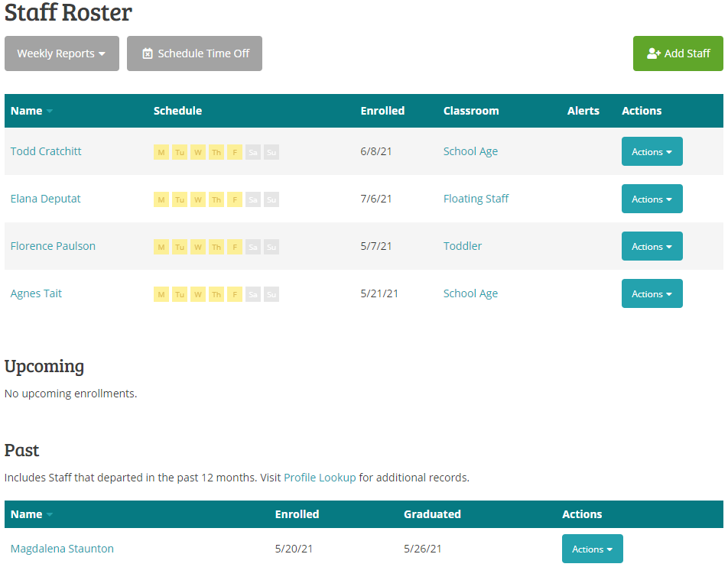Open the Profile Lookup link
Viewport: 728px width, 580px height.
(320, 478)
